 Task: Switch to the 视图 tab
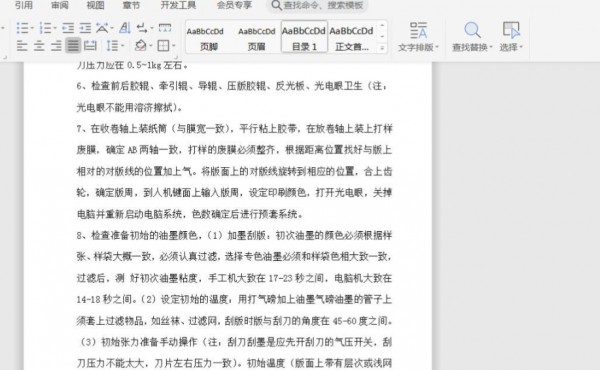[x=95, y=5]
